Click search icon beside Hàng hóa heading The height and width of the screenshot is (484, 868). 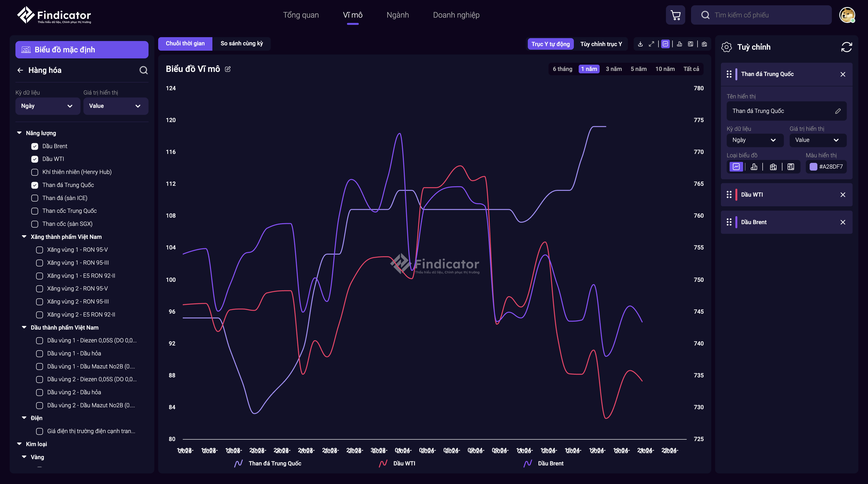[x=143, y=70]
